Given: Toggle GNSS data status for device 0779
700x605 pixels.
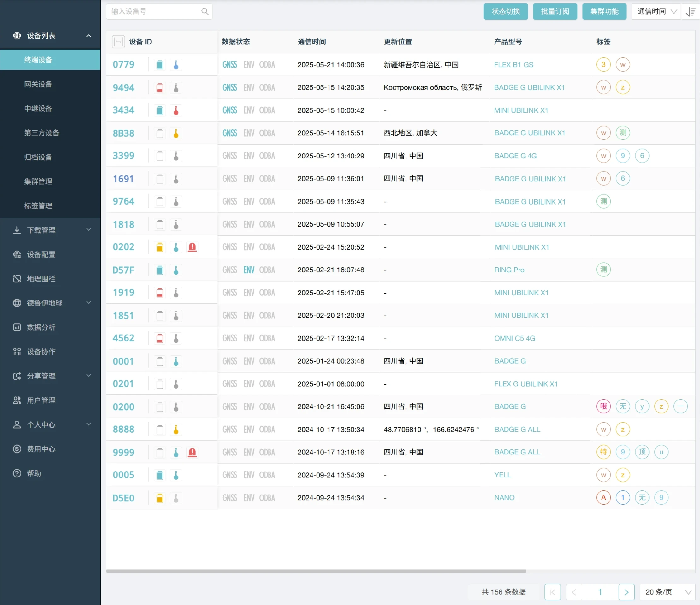Looking at the screenshot, I should [230, 65].
